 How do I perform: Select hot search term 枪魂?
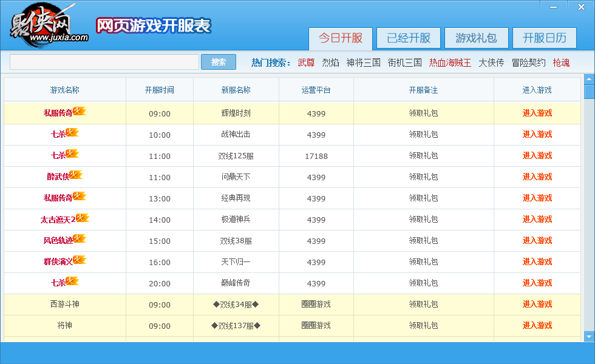tap(561, 62)
